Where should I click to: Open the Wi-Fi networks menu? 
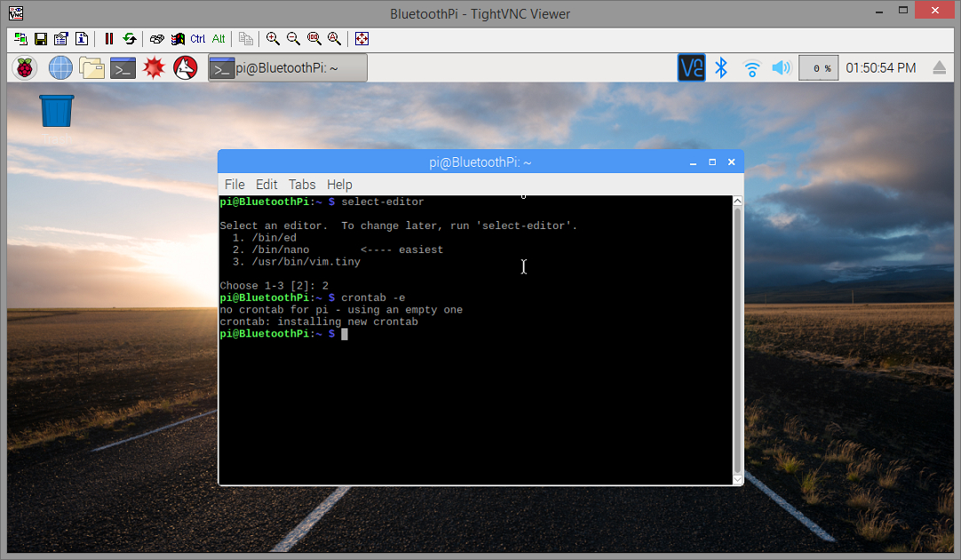point(751,68)
